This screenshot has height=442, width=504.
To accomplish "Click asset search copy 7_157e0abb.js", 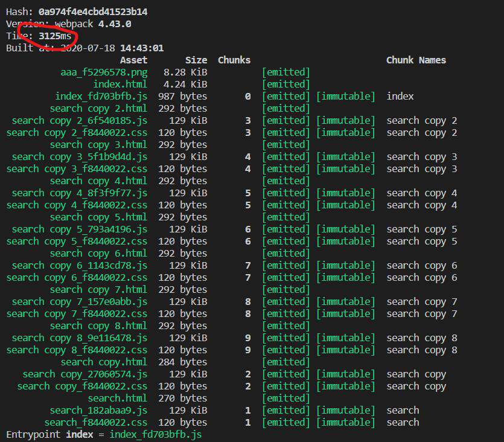I will point(80,302).
